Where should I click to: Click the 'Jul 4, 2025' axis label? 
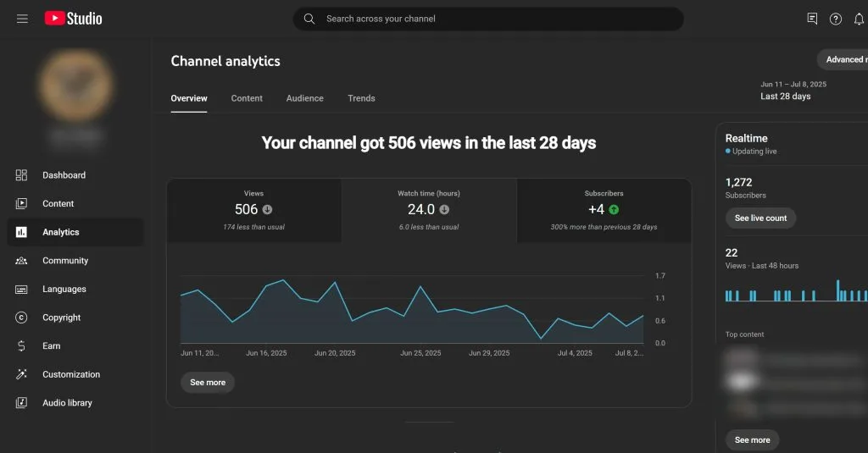point(575,353)
